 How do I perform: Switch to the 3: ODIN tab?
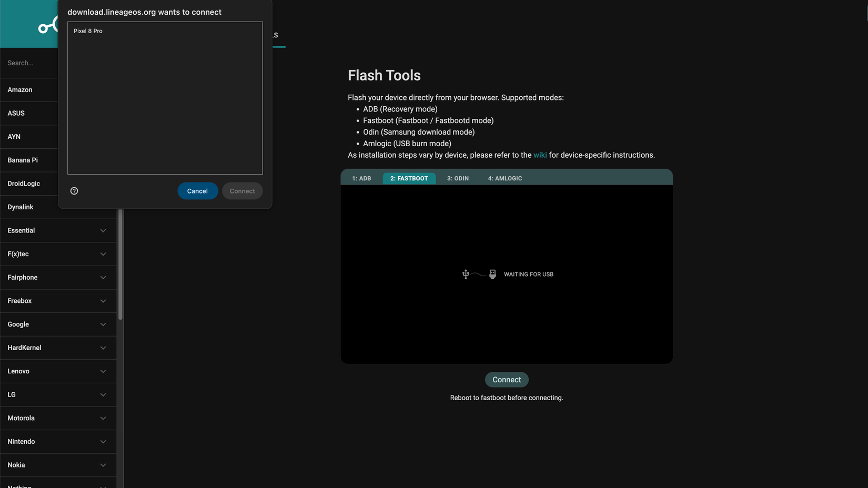458,178
